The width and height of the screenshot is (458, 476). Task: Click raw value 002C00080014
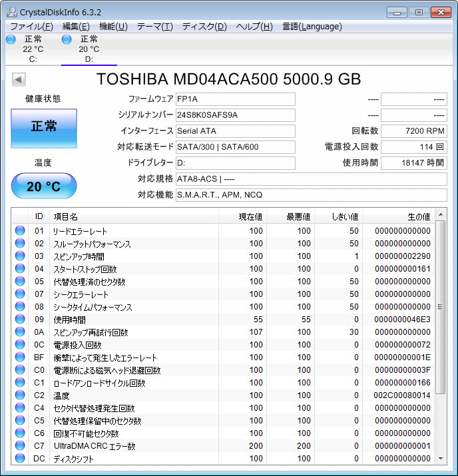pos(402,395)
